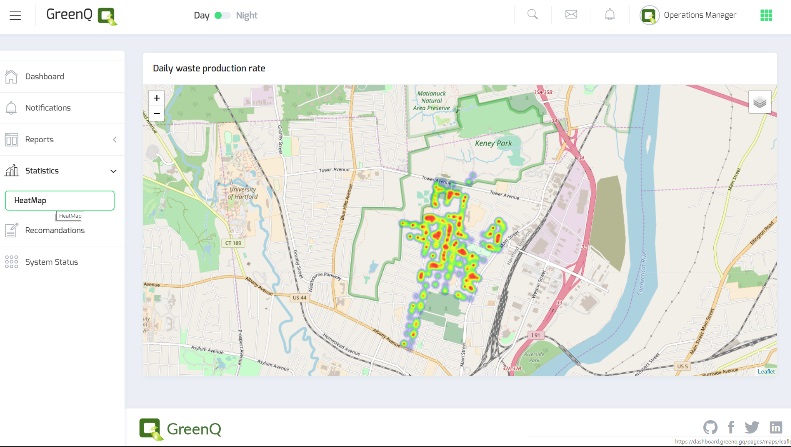
Task: Open the hamburger menu icon
Action: (x=15, y=15)
